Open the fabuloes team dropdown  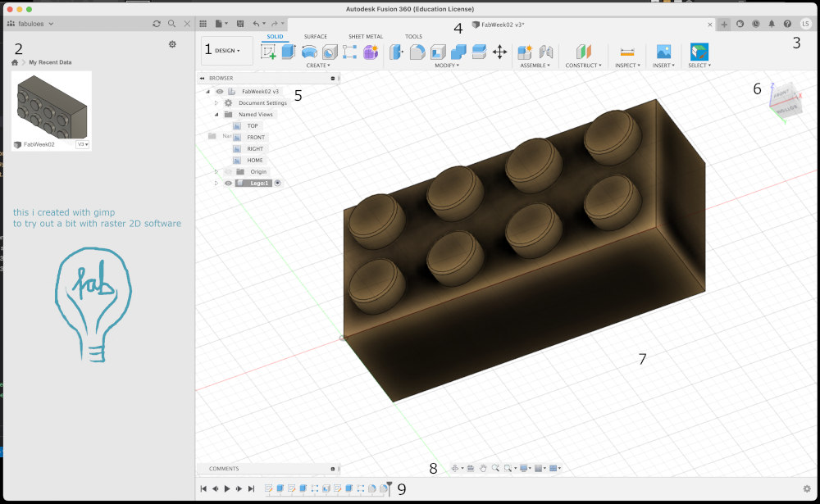31,24
